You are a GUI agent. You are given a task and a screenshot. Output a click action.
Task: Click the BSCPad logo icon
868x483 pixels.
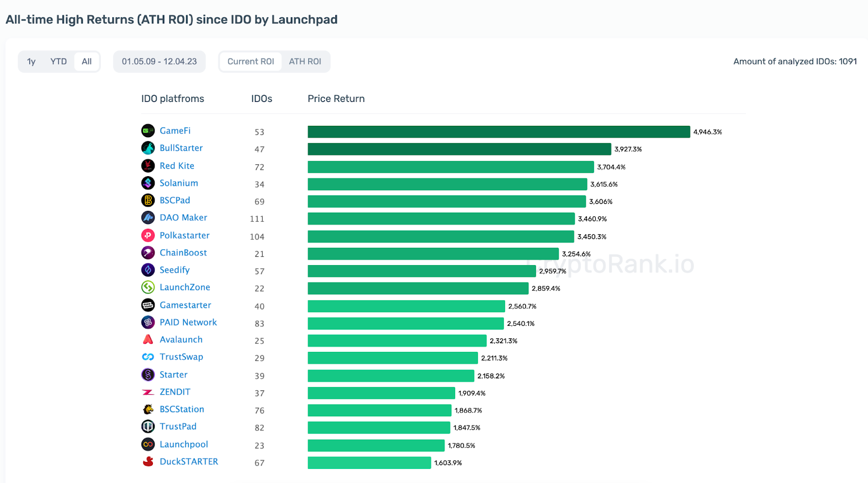click(148, 201)
